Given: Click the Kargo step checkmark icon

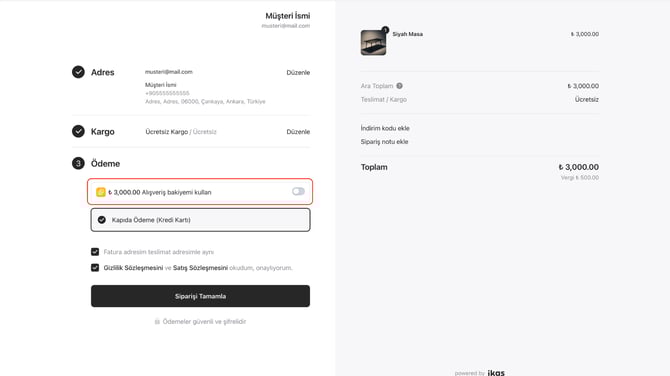Looking at the screenshot, I should (78, 131).
